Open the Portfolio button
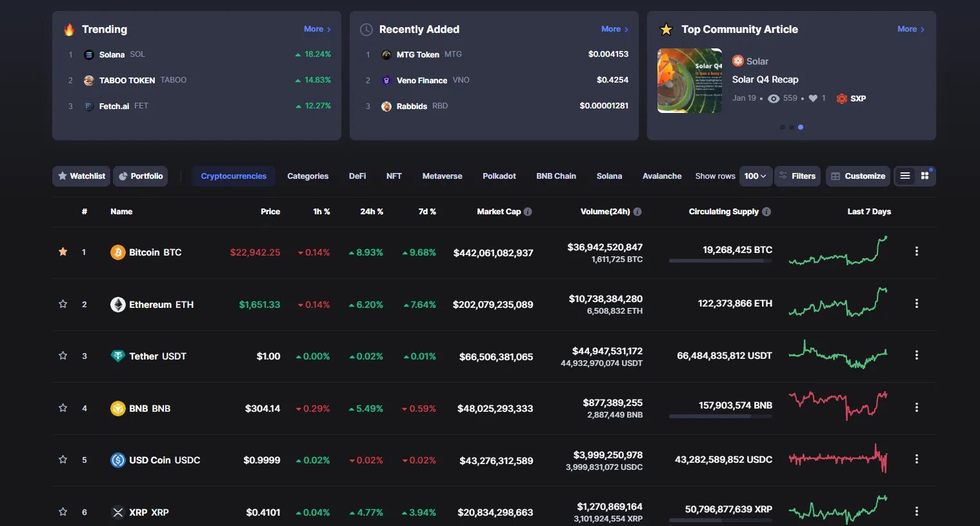Image resolution: width=980 pixels, height=526 pixels. 141,176
